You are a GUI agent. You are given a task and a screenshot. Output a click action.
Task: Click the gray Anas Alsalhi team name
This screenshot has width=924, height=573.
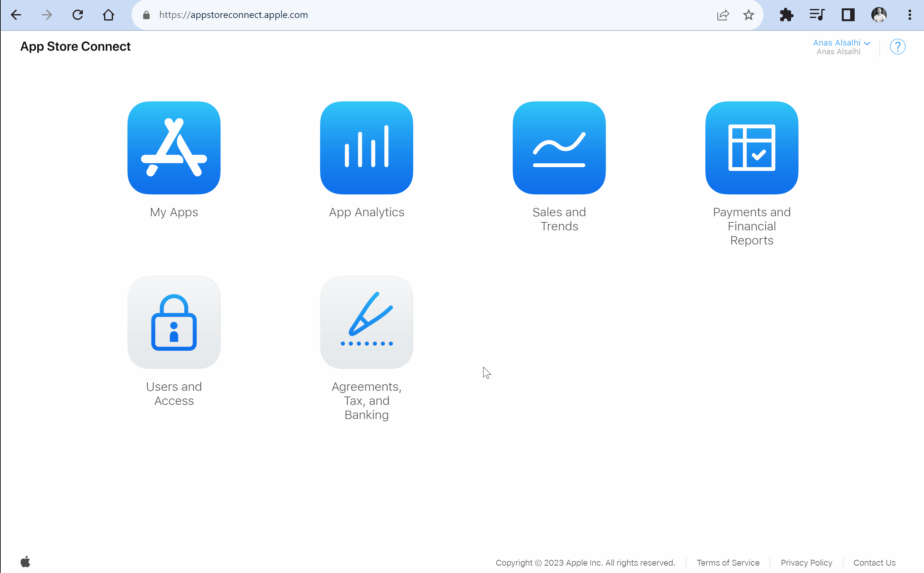(838, 52)
